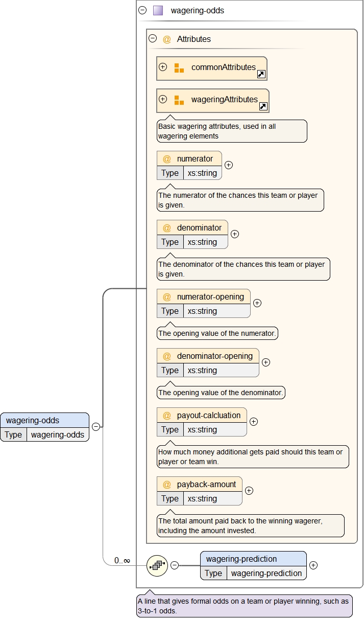Click the @ icon of the numerator attribute
This screenshot has width=364, height=619.
click(x=167, y=158)
